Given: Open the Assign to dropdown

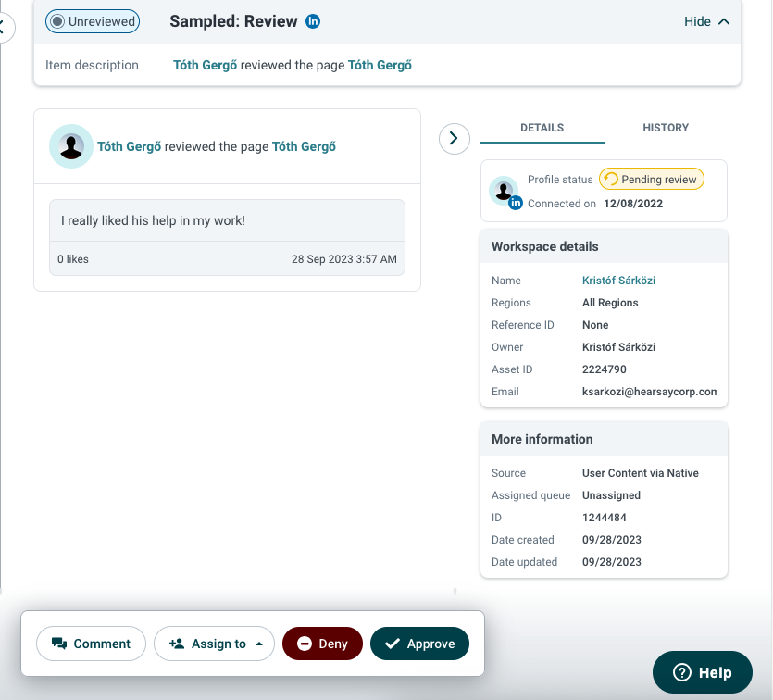Looking at the screenshot, I should (x=214, y=644).
